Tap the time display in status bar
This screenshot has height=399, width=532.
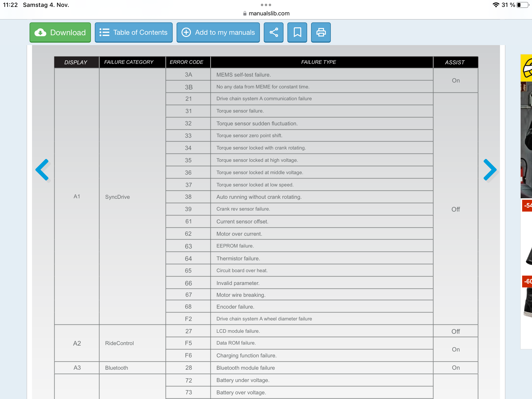coord(10,5)
